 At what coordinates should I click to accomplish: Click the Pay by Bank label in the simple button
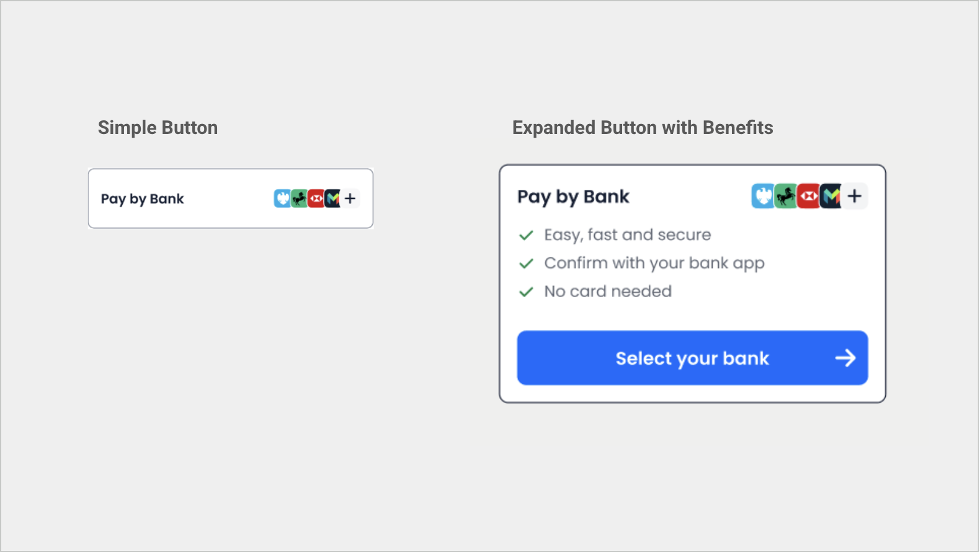[x=143, y=199]
